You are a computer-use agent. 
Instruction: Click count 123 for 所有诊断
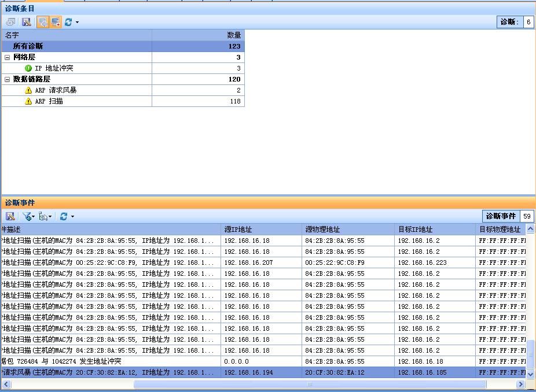234,46
